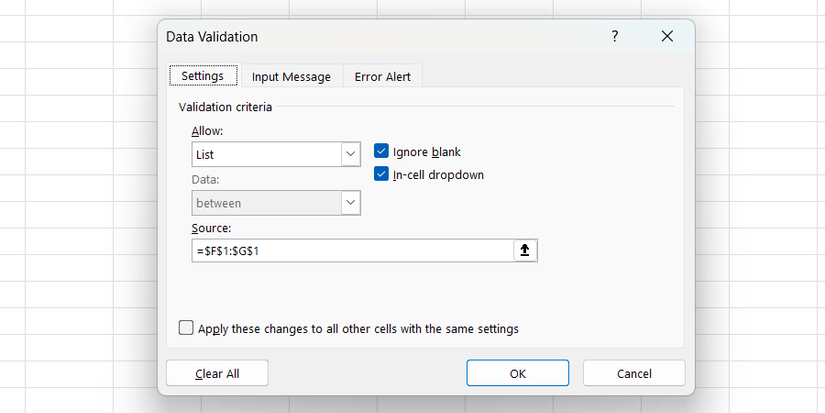
Task: Click the Cancel button
Action: [634, 373]
